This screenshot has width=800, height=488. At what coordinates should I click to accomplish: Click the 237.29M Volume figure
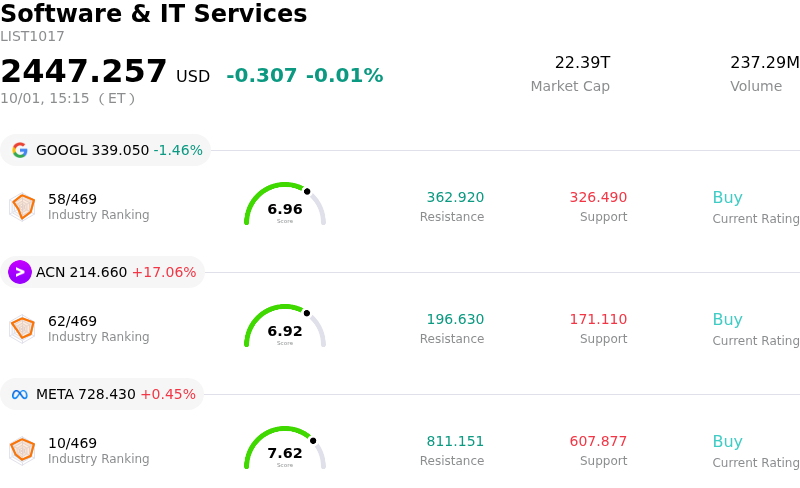coord(765,63)
